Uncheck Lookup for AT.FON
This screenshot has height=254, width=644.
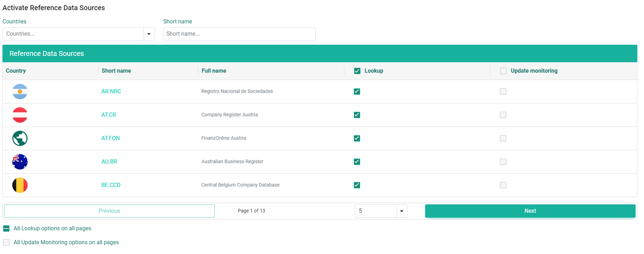[357, 139]
